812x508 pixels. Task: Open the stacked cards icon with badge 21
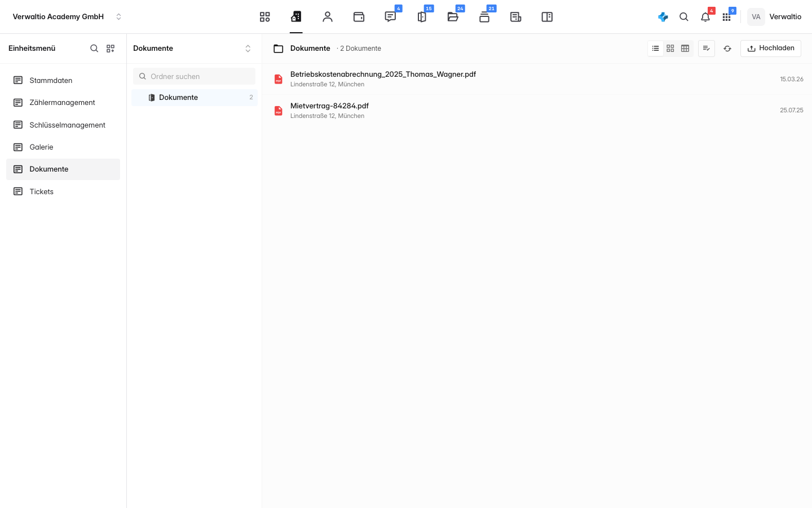[x=484, y=17]
